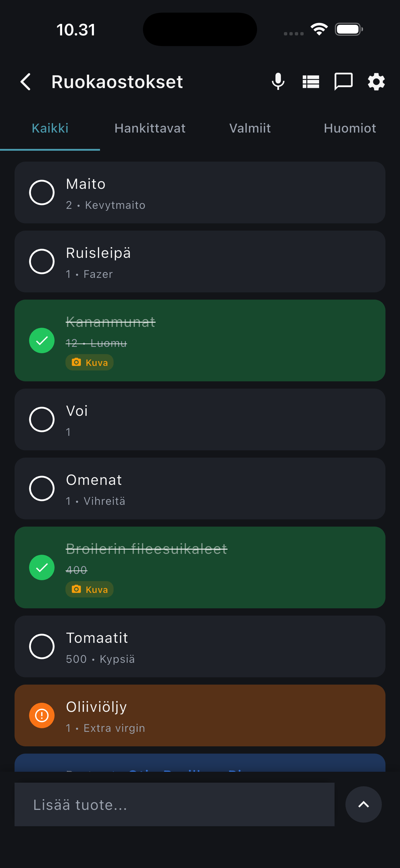Activate voice input with the microphone icon
Screen dimensions: 400x868
point(278,81)
